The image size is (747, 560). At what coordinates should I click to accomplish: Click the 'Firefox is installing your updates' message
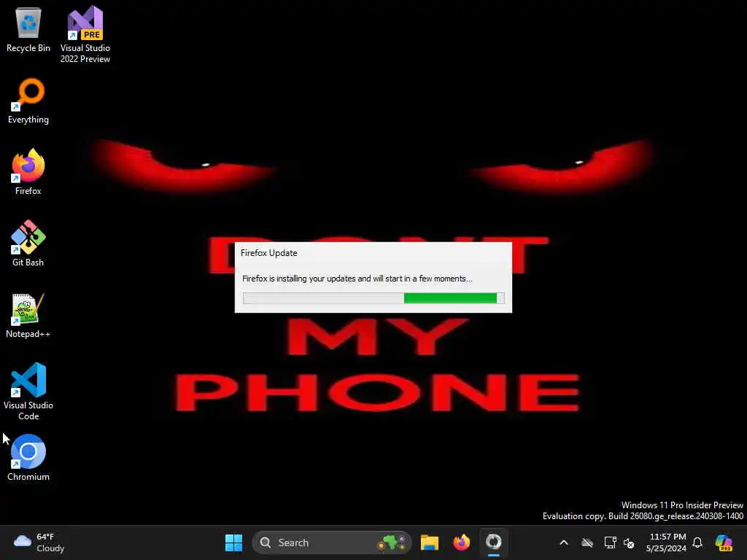[x=357, y=279]
